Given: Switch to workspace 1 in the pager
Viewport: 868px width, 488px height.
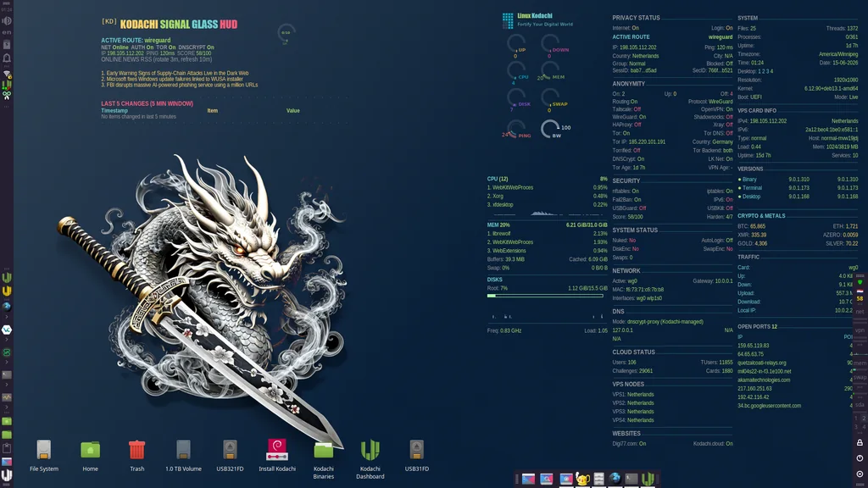Looking at the screenshot, I should coord(856,419).
